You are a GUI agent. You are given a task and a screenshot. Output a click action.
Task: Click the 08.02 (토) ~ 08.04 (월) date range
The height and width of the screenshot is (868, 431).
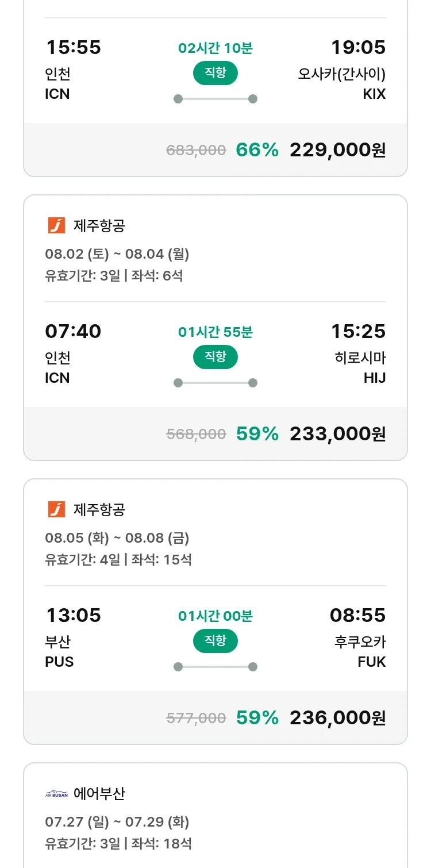pos(117,254)
